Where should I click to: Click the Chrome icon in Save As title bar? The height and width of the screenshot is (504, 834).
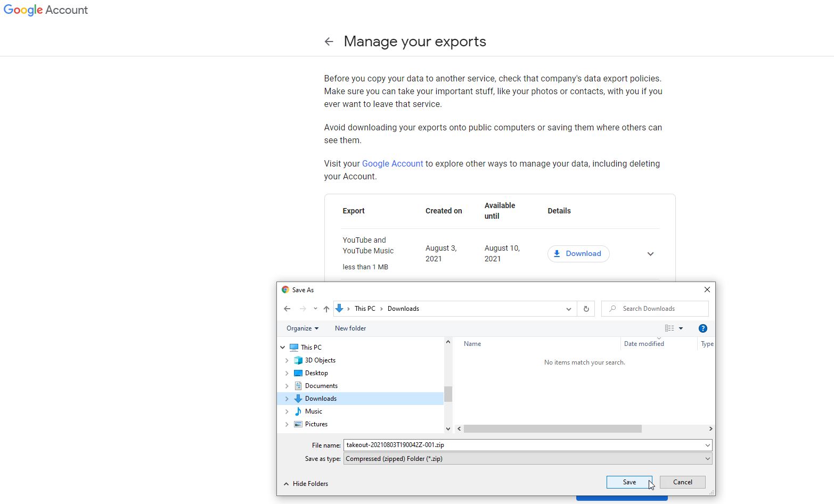(285, 290)
